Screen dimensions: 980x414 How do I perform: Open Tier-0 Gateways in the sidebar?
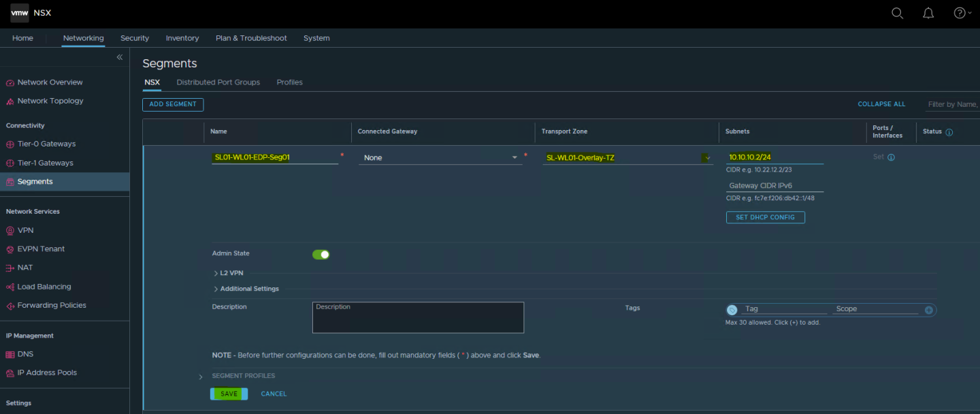point(46,144)
